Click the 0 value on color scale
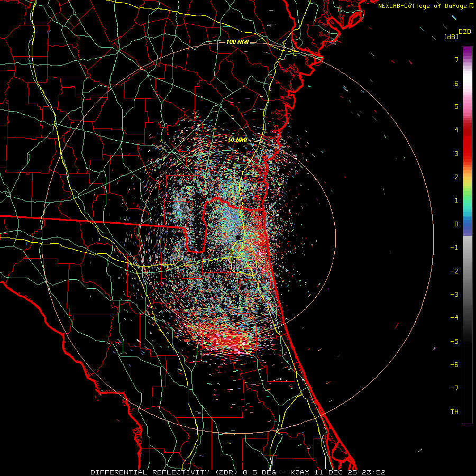Viewport: 476px width, 476px height. (456, 224)
